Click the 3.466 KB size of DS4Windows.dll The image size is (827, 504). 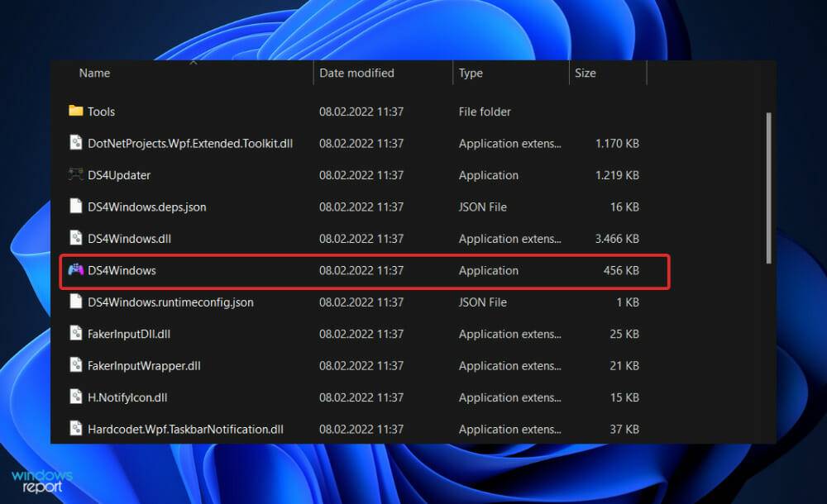tap(617, 239)
